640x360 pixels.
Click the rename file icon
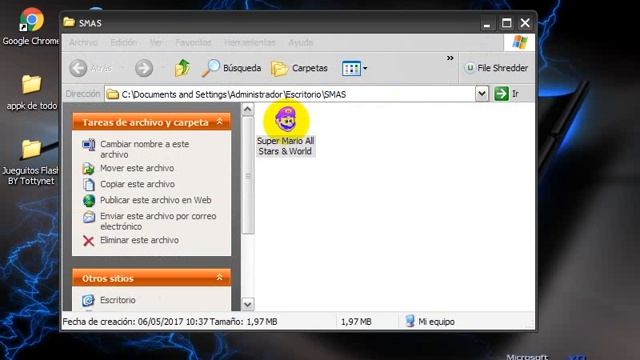pos(89,144)
